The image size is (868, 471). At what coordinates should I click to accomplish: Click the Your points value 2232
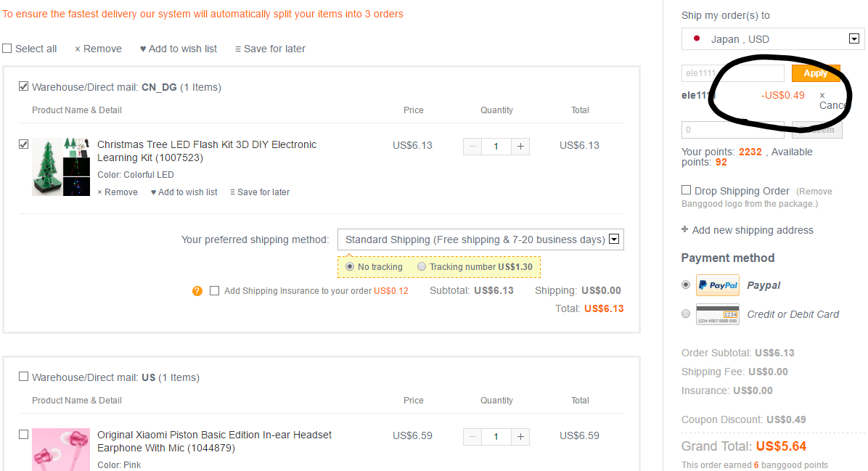click(x=750, y=152)
